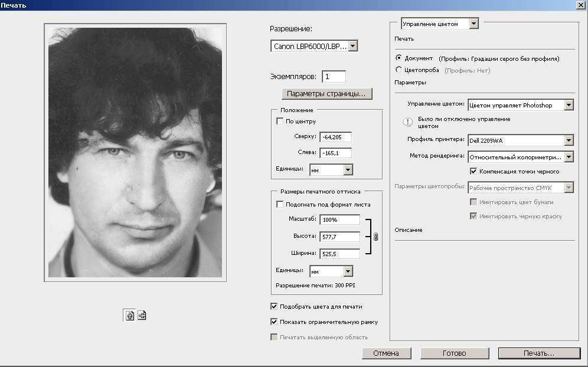Uncheck Компенсация точки черного

(x=473, y=172)
